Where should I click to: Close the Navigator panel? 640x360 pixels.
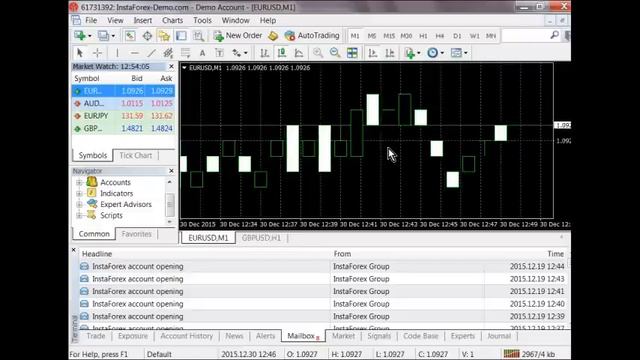171,171
